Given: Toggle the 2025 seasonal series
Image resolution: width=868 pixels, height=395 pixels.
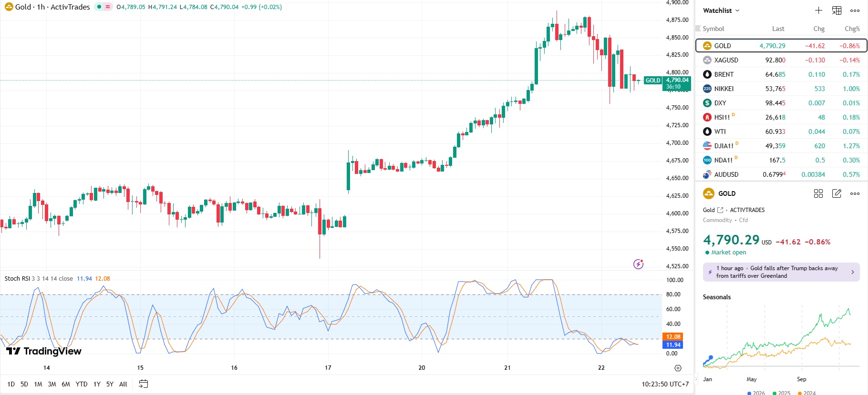Looking at the screenshot, I should click(x=781, y=393).
